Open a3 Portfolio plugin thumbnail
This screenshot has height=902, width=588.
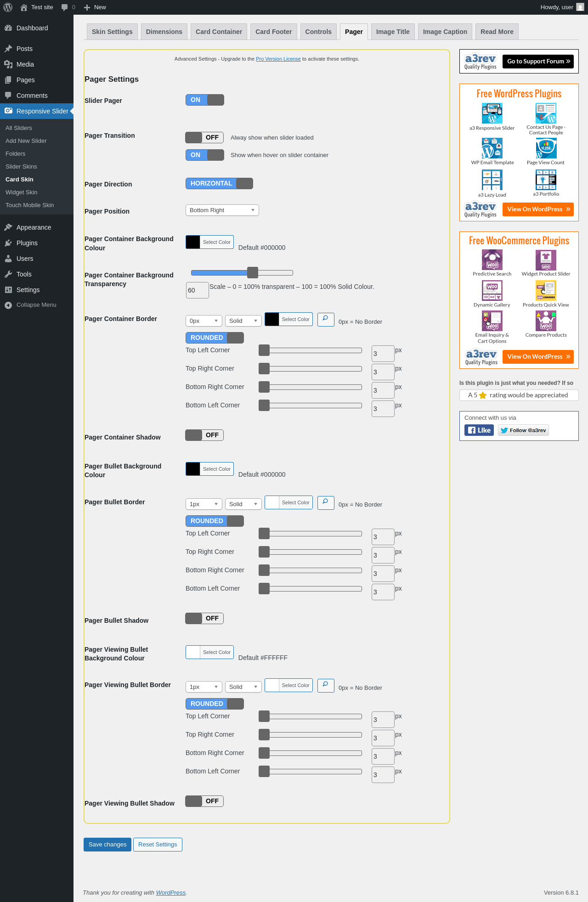[546, 180]
